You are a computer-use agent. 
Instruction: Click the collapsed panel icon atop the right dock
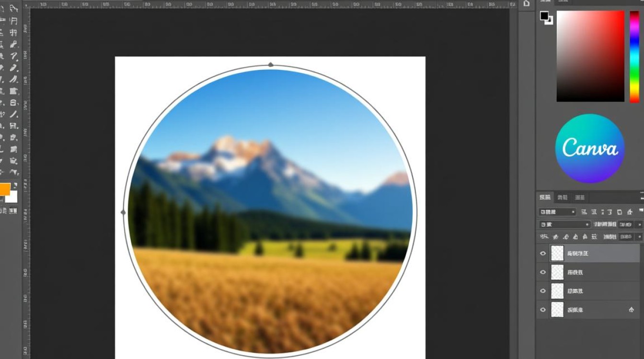point(527,3)
